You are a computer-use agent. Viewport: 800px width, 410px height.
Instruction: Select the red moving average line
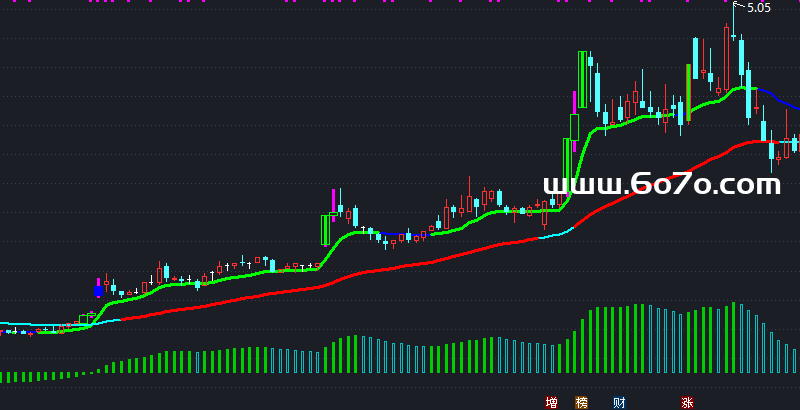tap(400, 264)
